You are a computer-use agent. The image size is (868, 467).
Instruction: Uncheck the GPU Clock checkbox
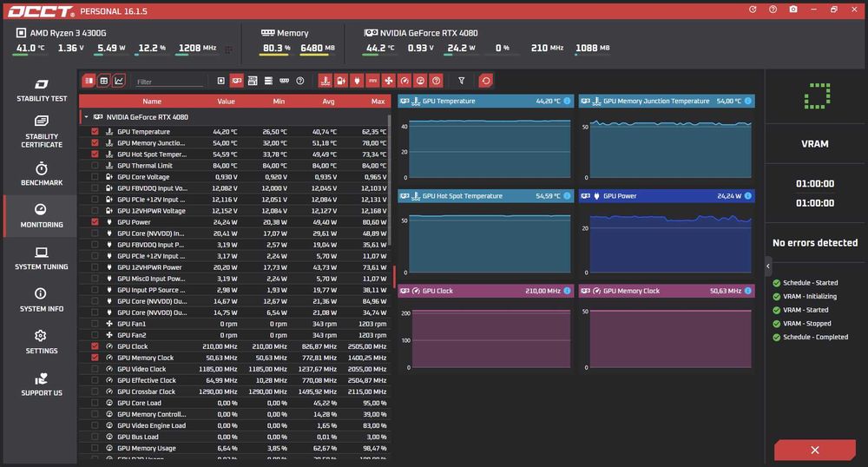click(x=95, y=346)
